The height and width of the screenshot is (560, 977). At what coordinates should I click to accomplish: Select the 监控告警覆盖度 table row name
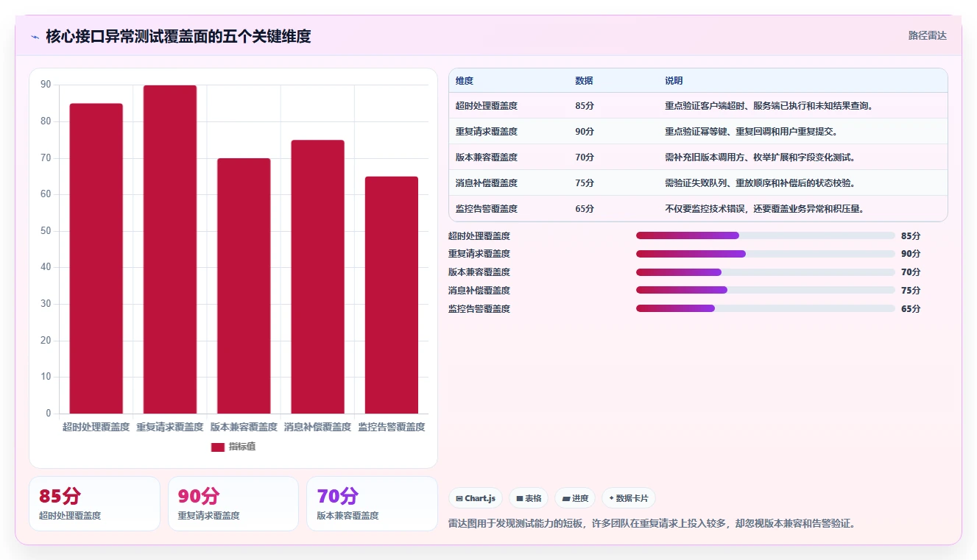[487, 209]
